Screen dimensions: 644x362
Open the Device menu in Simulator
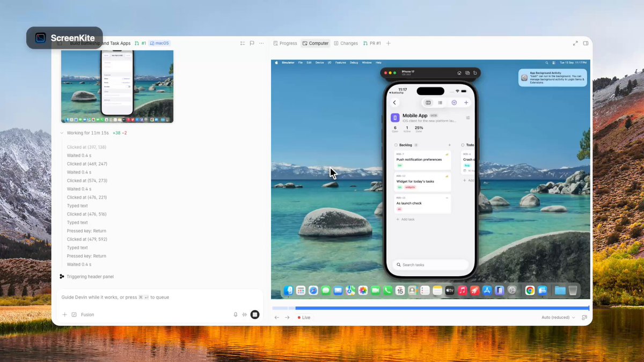point(319,63)
